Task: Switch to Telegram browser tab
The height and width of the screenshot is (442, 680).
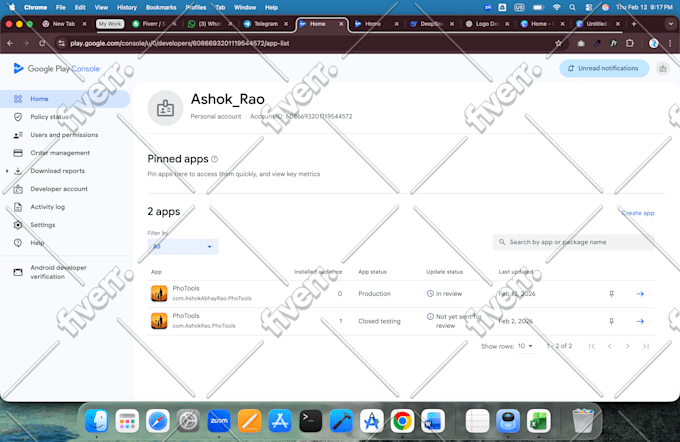Action: 265,24
